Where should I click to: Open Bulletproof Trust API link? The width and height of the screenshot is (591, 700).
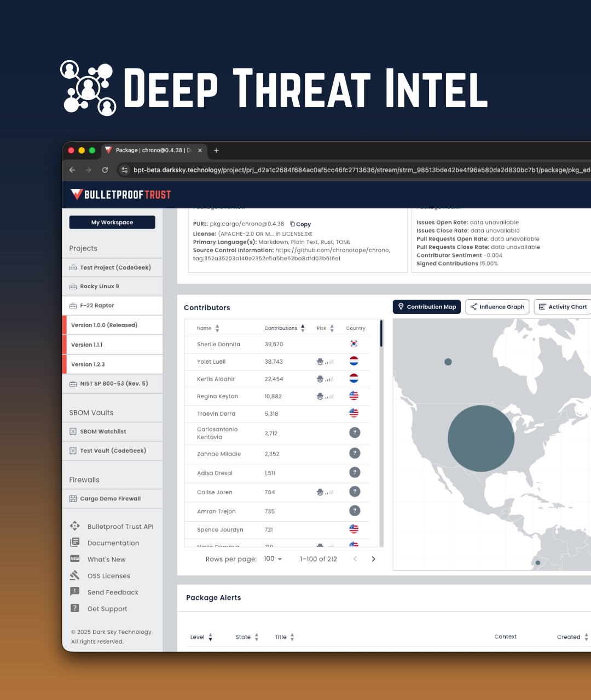click(x=112, y=526)
